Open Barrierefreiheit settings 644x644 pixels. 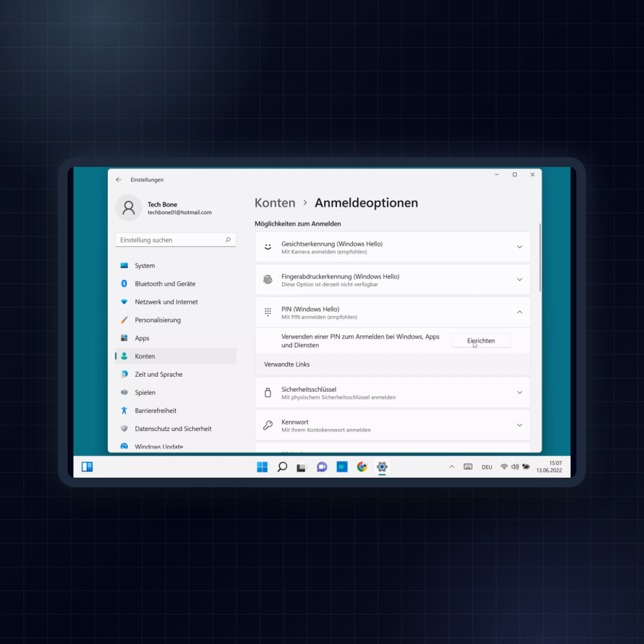[x=176, y=411]
